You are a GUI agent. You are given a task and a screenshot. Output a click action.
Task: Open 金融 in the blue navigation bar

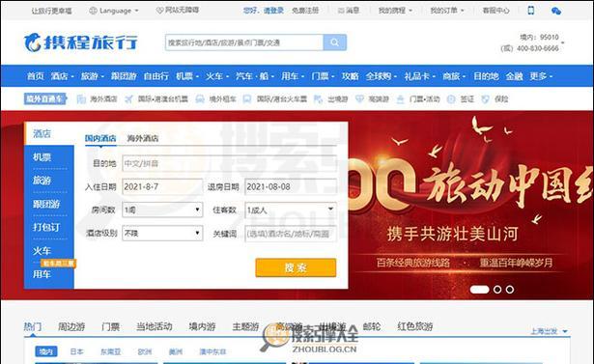[514, 76]
